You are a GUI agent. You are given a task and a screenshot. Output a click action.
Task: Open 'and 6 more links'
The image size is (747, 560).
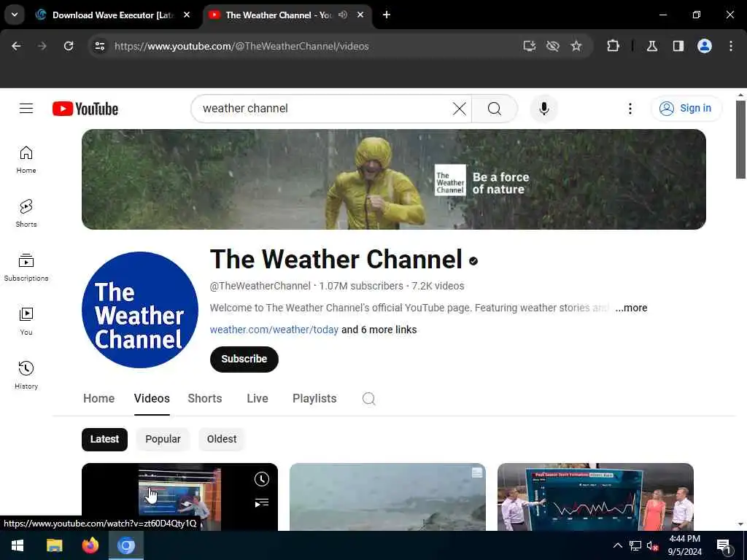379,330
